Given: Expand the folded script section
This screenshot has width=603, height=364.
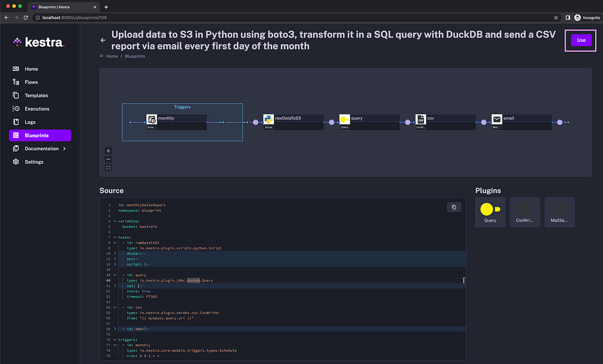Looking at the screenshot, I should [x=114, y=264].
